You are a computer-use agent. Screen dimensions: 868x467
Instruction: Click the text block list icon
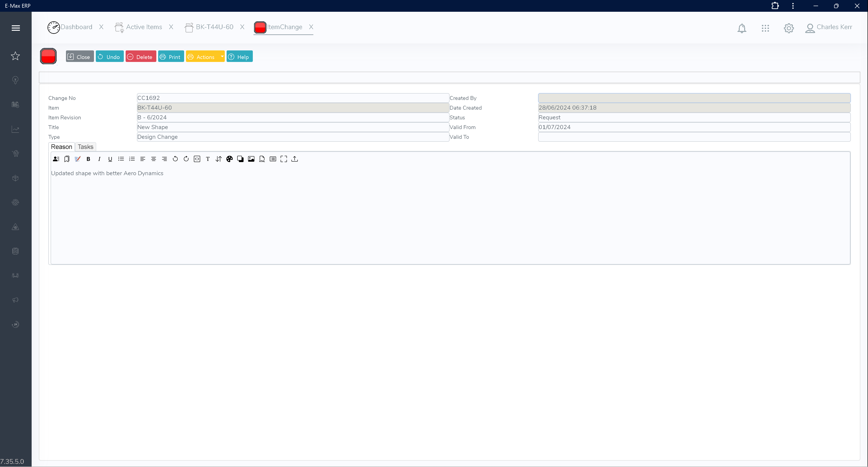(273, 159)
